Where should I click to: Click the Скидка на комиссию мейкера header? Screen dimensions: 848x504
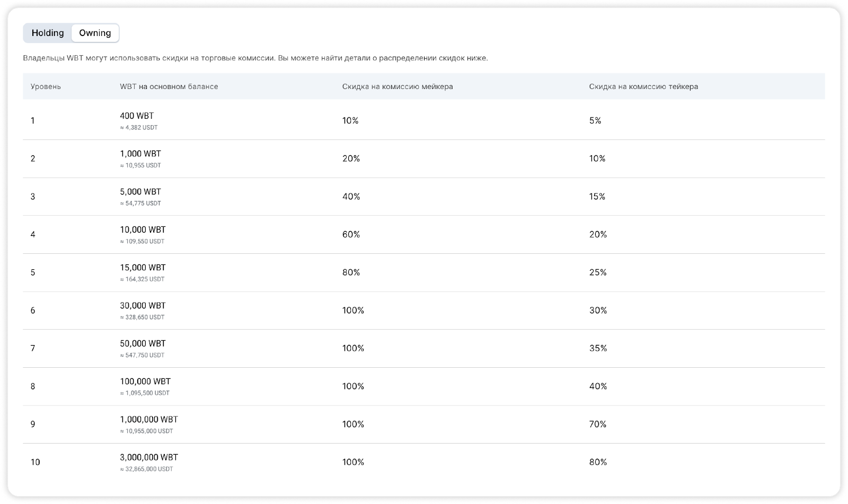[x=397, y=86]
